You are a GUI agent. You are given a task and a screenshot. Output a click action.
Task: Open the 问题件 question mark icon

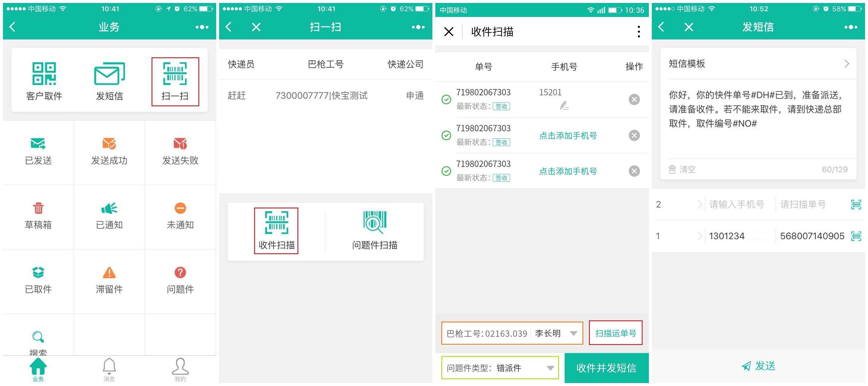180,272
